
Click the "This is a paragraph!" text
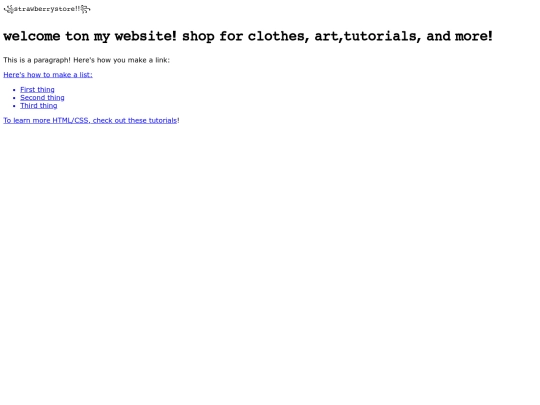pos(37,60)
